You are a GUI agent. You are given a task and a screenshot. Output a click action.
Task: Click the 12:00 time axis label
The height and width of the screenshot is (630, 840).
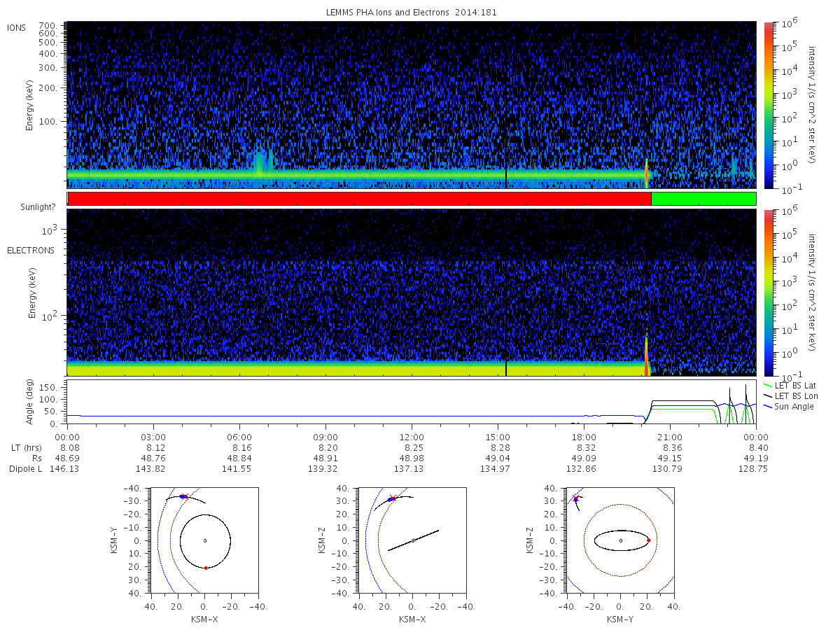[412, 437]
